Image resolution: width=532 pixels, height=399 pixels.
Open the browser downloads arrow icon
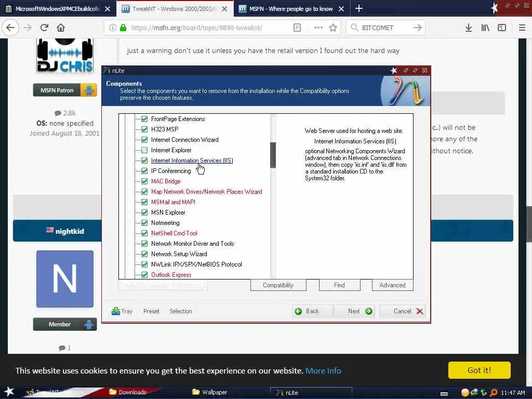[x=469, y=28]
